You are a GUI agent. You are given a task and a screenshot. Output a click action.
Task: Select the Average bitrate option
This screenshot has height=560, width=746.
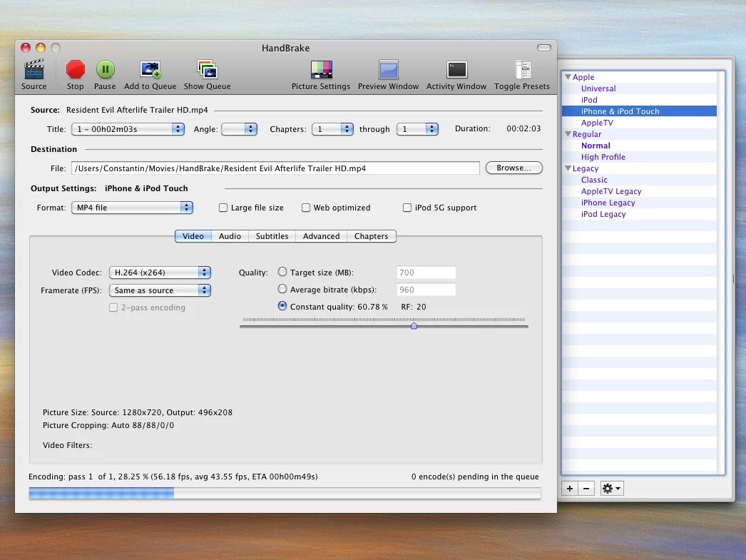pos(282,290)
